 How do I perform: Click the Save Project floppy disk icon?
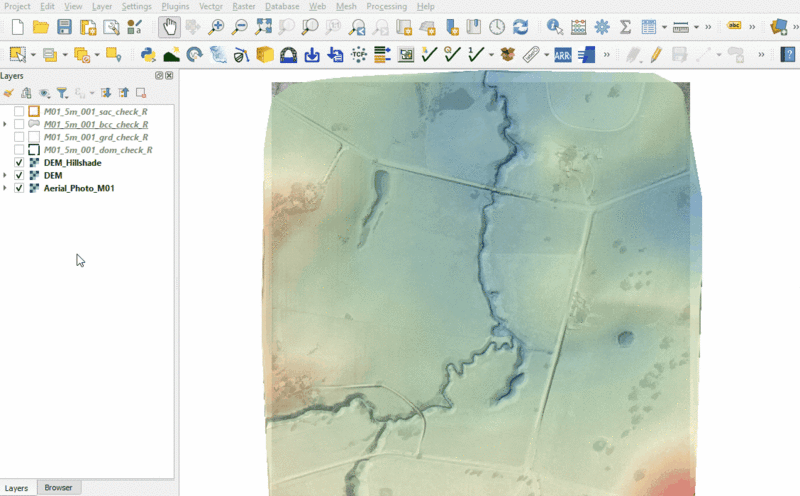pyautogui.click(x=64, y=27)
